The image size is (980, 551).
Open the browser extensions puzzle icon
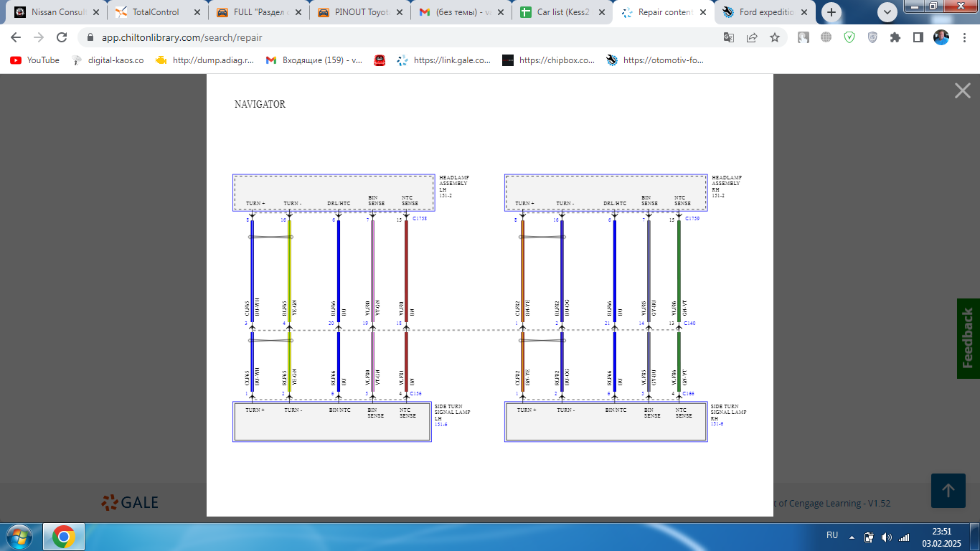pos(895,37)
